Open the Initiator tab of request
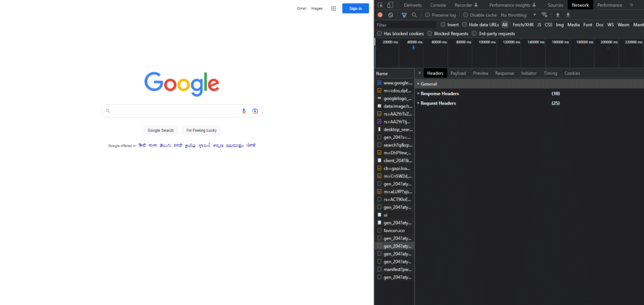The width and height of the screenshot is (644, 305). click(x=528, y=73)
